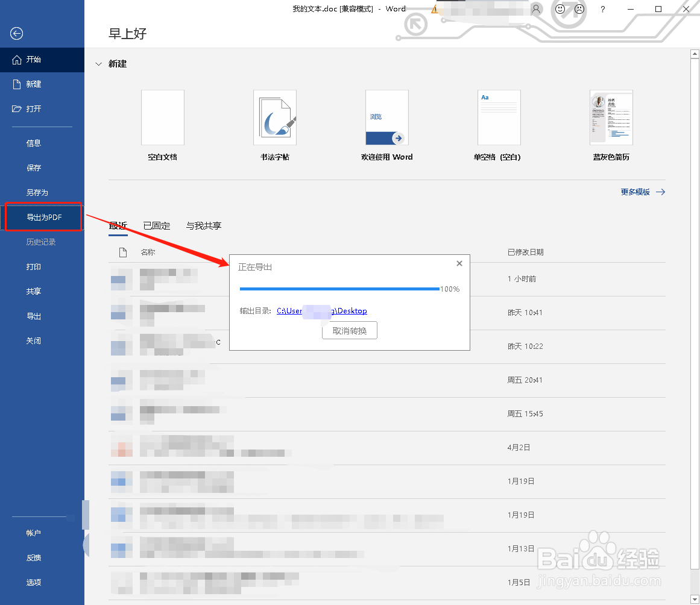Click the frowning face feedback icon

point(579,9)
